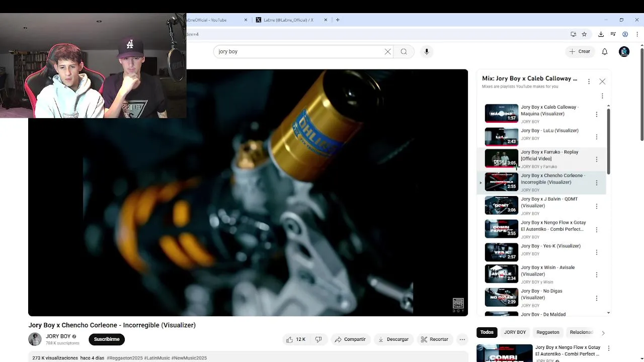The image size is (644, 362).
Task: Click the #Reggaeton2025 hashtag
Action: (125, 358)
